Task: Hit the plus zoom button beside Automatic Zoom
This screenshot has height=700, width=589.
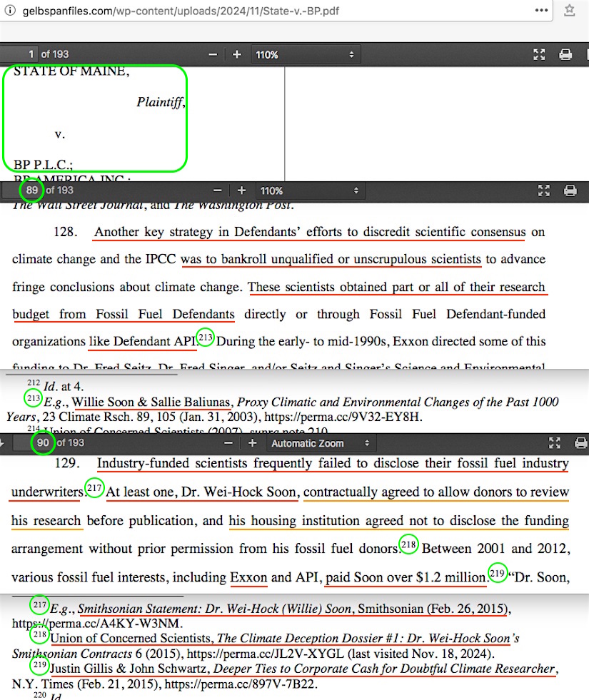Action: pos(252,443)
